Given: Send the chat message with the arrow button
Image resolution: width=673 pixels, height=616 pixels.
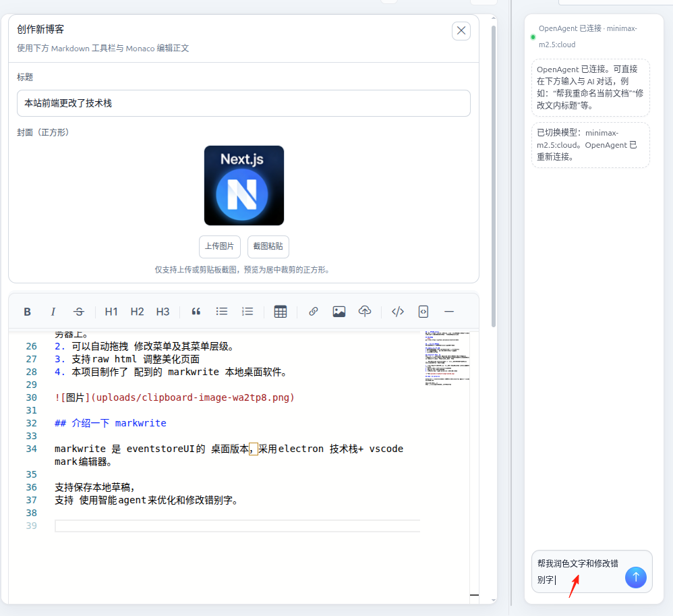Looking at the screenshot, I should pos(636,578).
